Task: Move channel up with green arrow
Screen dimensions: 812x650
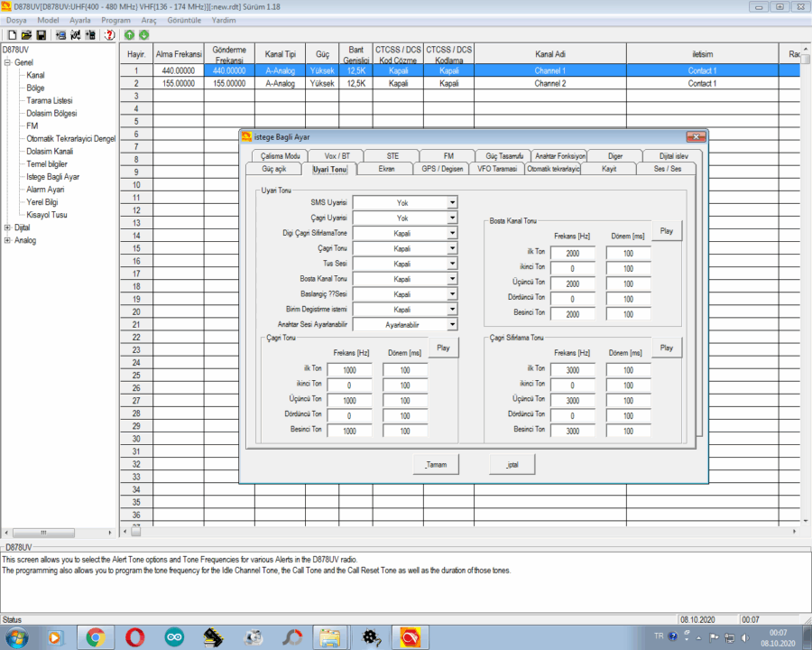Action: (129, 34)
